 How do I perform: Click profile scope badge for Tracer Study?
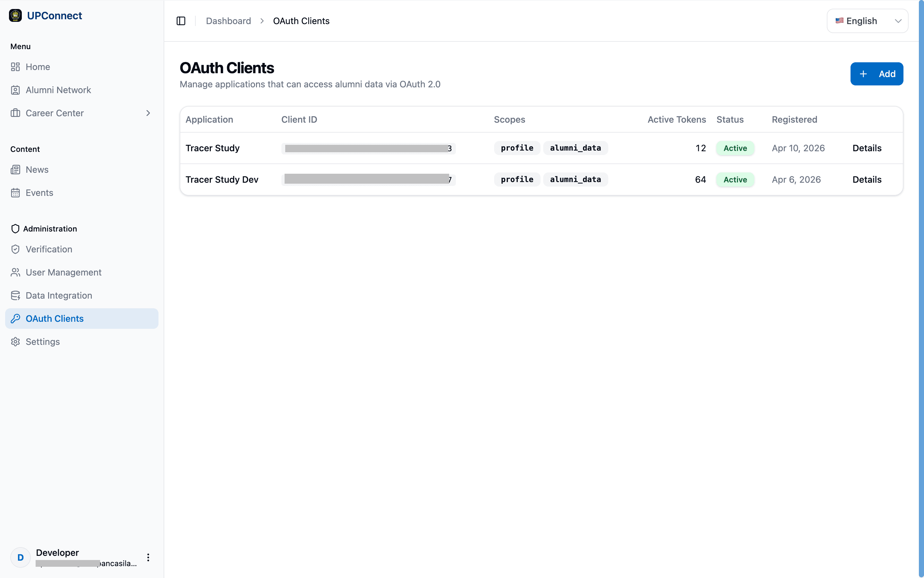(517, 148)
